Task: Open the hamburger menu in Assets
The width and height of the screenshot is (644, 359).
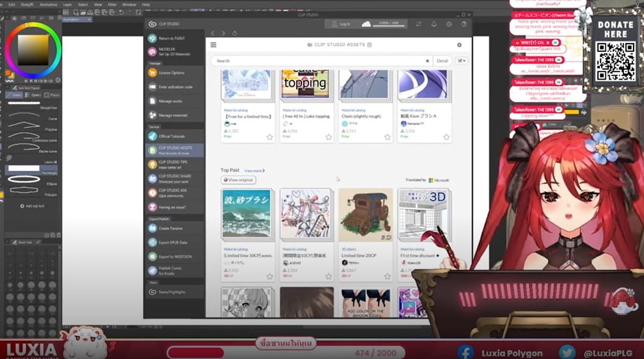Action: pyautogui.click(x=213, y=45)
